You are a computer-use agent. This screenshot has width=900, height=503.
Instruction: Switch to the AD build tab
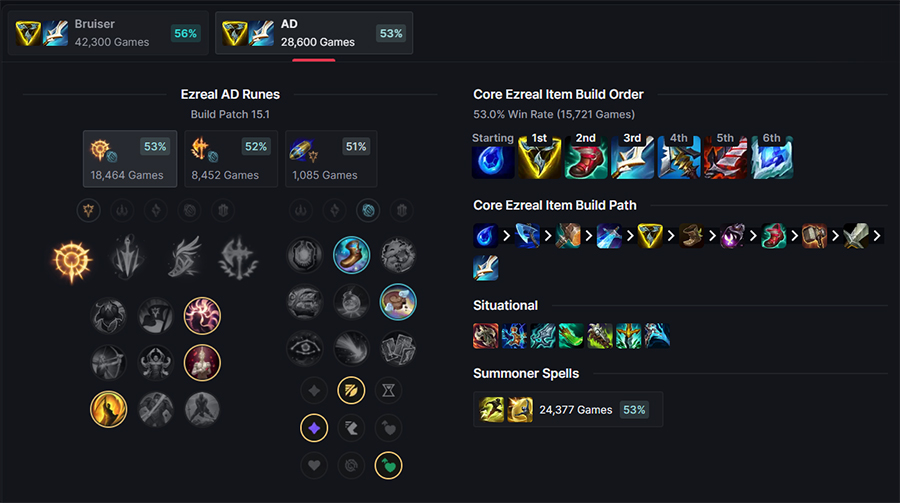coord(314,33)
